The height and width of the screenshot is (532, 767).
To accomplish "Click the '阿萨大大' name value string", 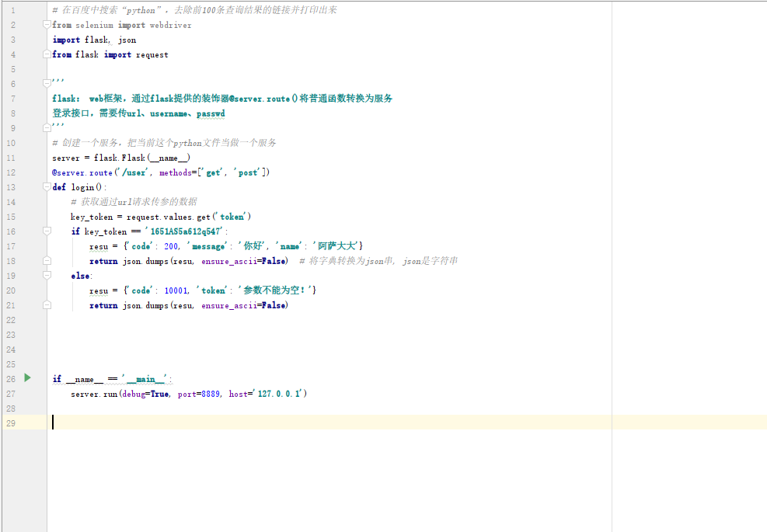I will point(337,246).
